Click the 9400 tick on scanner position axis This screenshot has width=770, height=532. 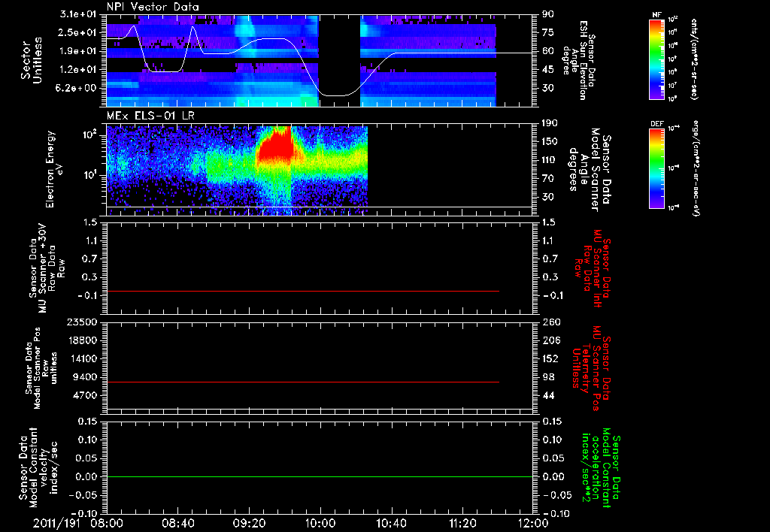[86, 377]
